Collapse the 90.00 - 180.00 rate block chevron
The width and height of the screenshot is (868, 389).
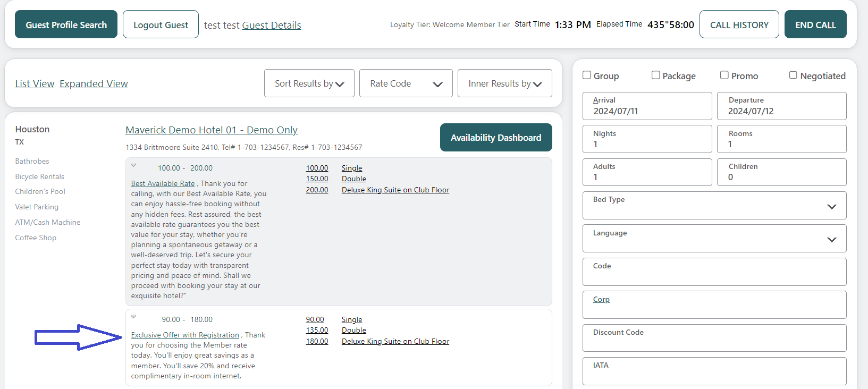tap(133, 317)
